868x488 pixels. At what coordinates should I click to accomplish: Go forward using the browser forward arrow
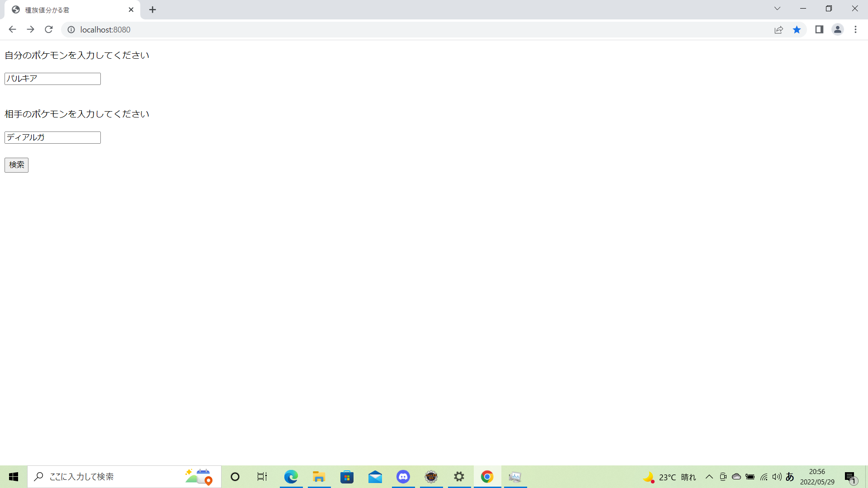30,29
